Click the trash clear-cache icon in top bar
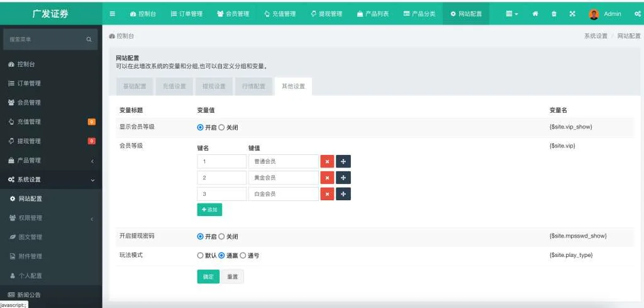 553,14
